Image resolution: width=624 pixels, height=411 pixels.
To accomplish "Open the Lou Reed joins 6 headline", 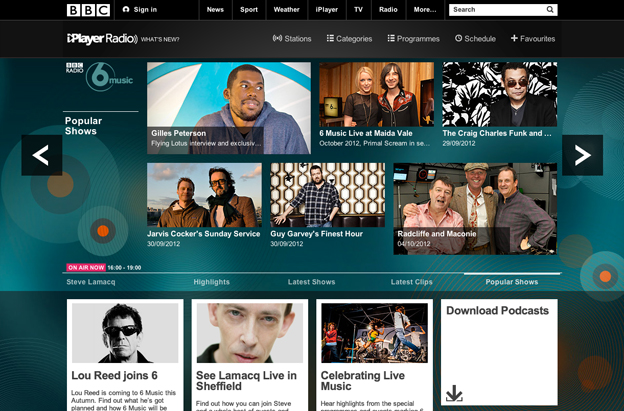I will click(115, 375).
